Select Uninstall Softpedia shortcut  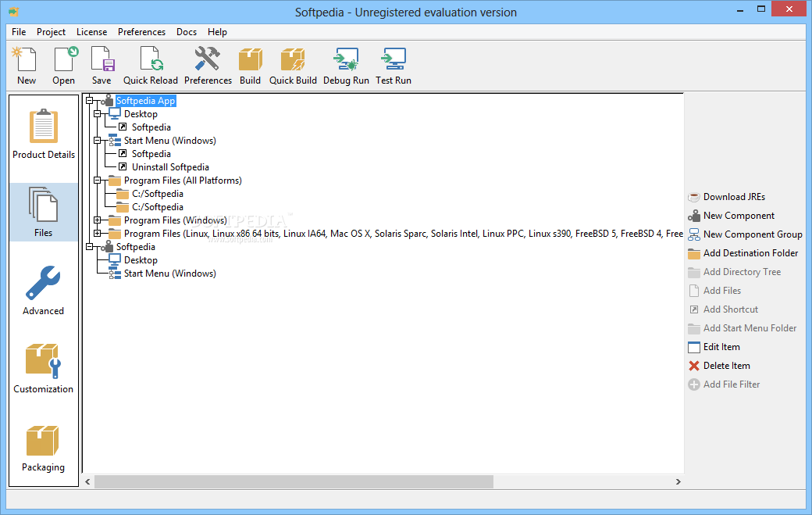170,166
